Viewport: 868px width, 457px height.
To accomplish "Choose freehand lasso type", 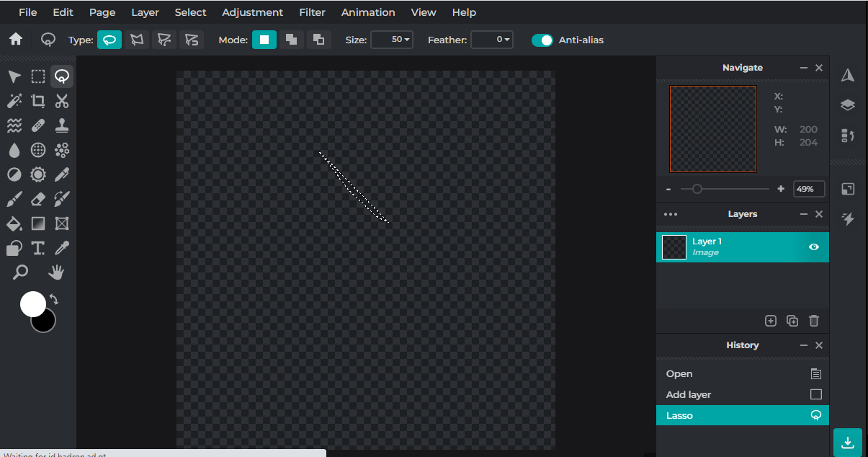I will tap(109, 40).
